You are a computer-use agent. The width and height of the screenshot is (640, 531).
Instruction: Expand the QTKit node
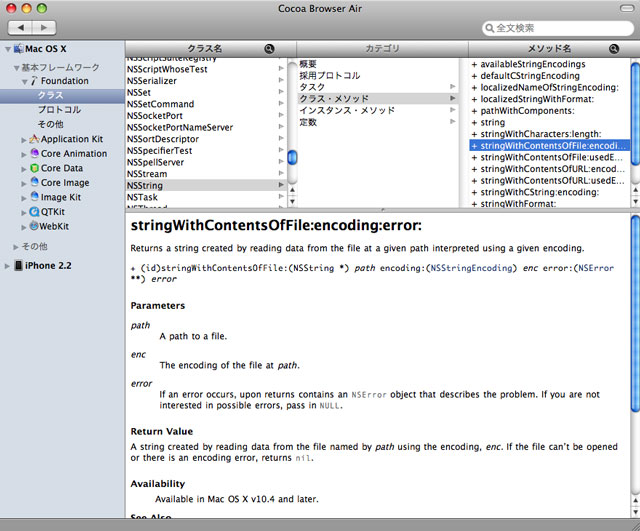click(24, 213)
